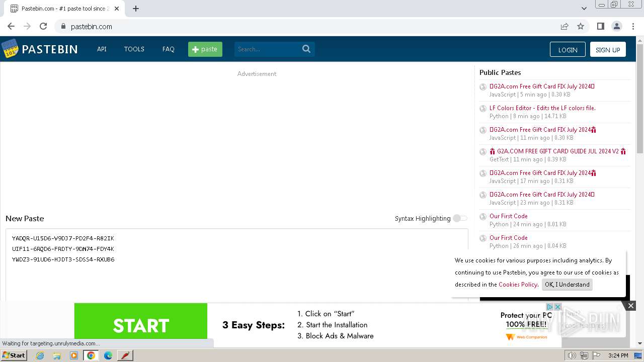Click the browser forward arrow

(x=27, y=26)
